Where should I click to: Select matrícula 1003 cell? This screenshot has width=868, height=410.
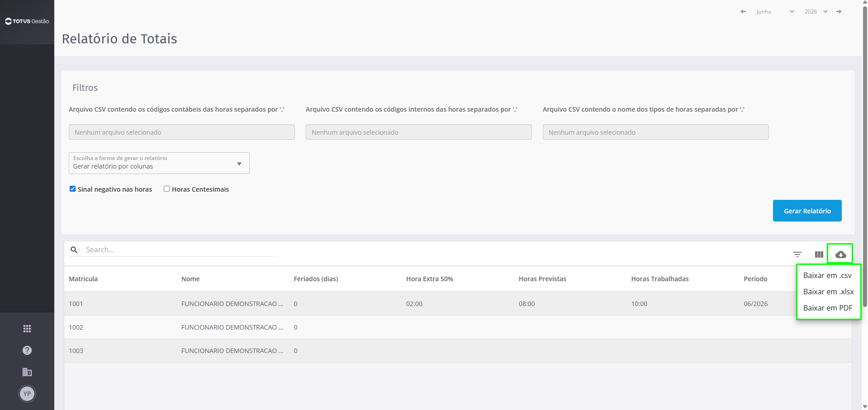tap(76, 351)
